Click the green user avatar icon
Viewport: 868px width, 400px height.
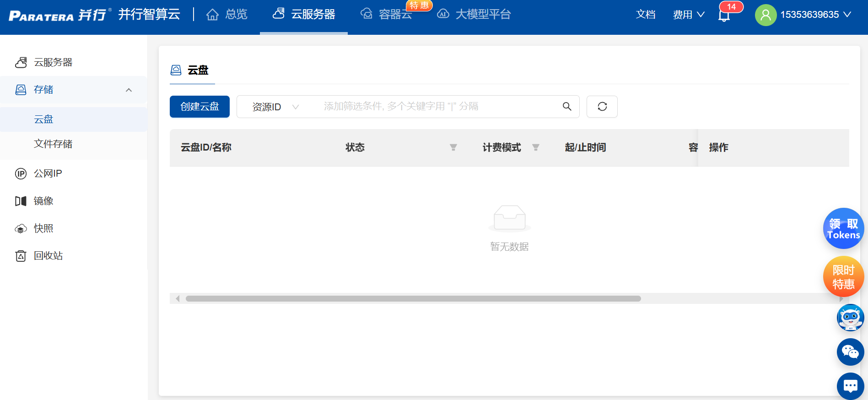[766, 15]
